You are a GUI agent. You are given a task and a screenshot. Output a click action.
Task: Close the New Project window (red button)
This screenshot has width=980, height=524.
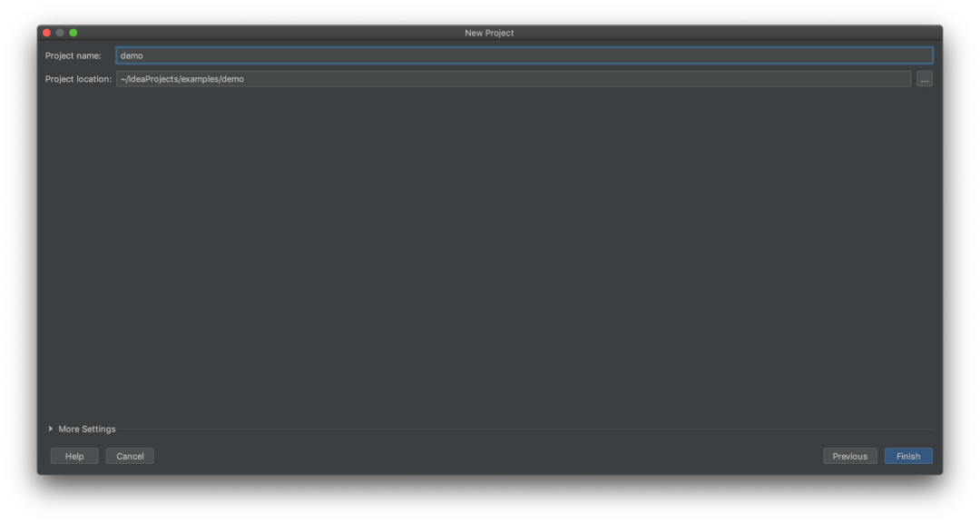pyautogui.click(x=47, y=33)
